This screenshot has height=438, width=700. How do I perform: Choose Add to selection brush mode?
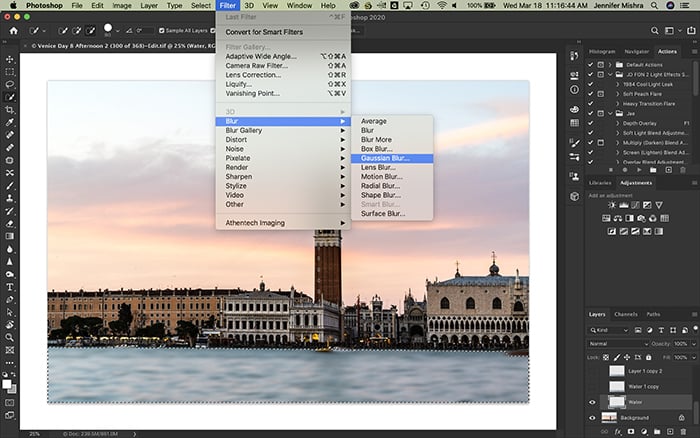tap(77, 31)
